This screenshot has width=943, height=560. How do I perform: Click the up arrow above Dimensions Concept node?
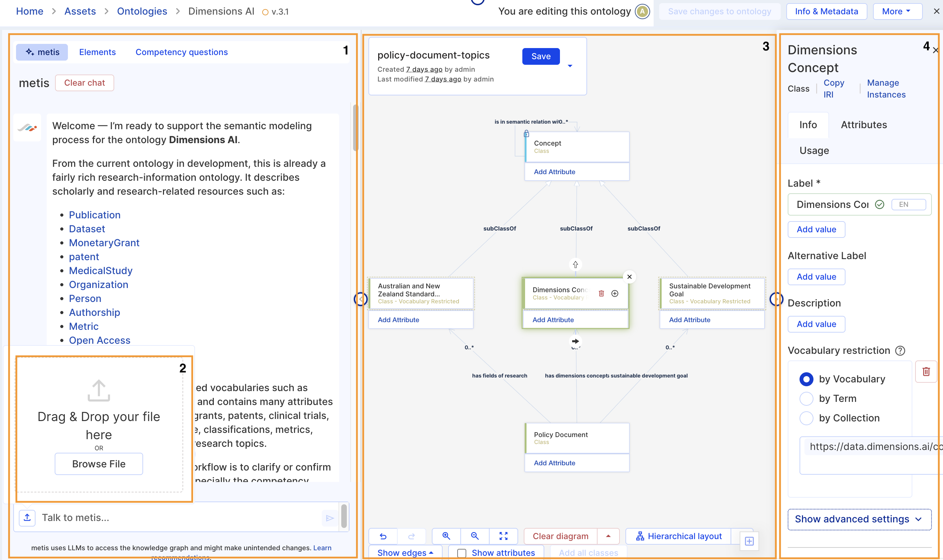[x=575, y=265]
